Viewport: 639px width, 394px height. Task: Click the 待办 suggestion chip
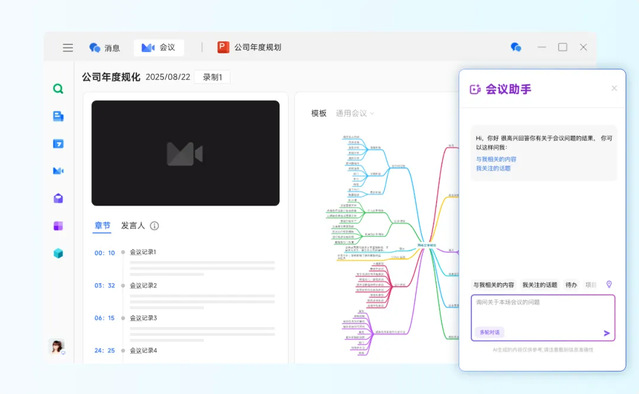pos(571,285)
